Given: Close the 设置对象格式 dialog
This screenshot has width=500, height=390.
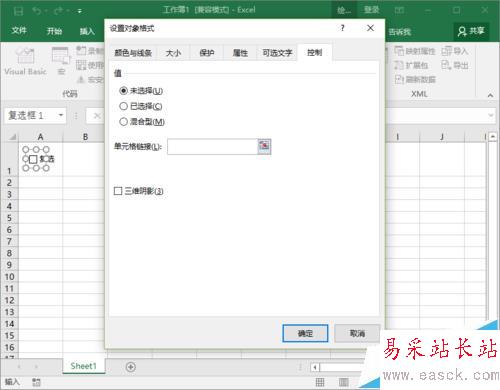Looking at the screenshot, I should (370, 28).
